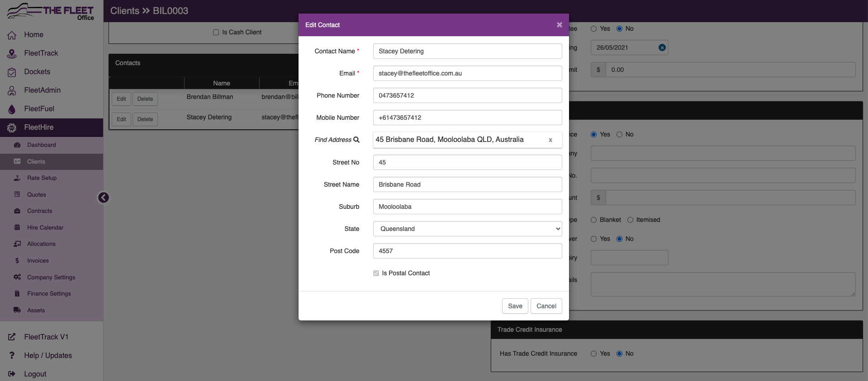
Task: Toggle the Is Postal Contact checkbox
Action: (x=376, y=273)
